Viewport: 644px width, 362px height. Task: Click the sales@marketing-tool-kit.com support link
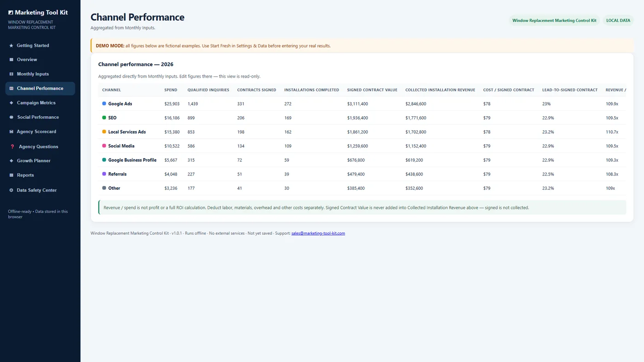[318, 233]
